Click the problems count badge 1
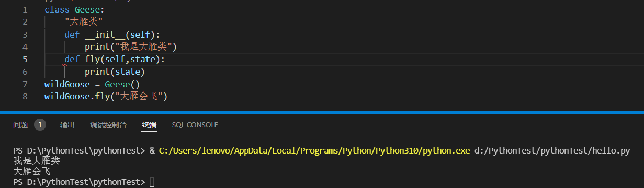The height and width of the screenshot is (188, 644). click(40, 125)
